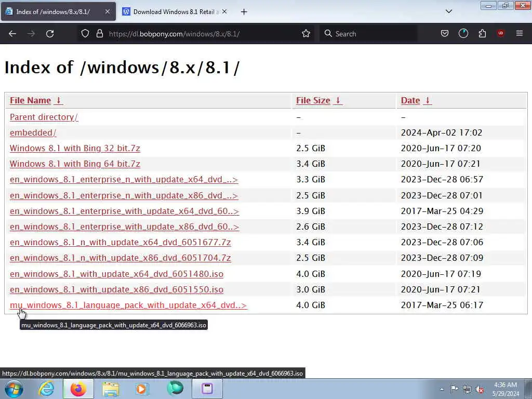The image size is (532, 399).
Task: Reload the current page
Action: coord(50,34)
